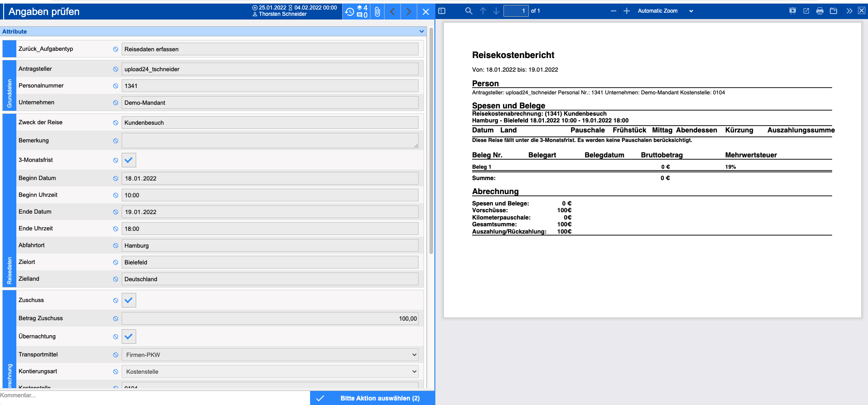Collapse the Attribute section
Viewport: 868px width, 405px height.
coord(422,31)
